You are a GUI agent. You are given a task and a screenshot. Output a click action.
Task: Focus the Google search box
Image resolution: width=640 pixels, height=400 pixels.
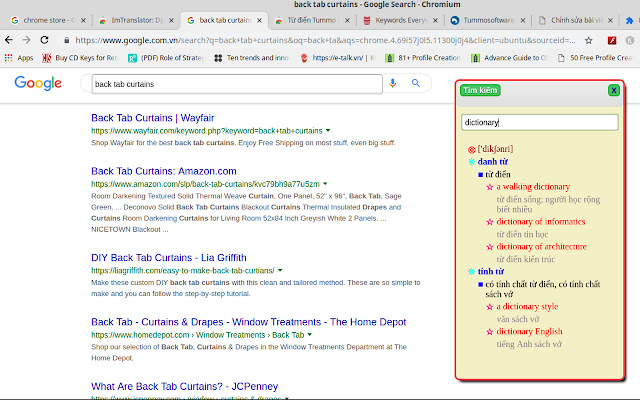pyautogui.click(x=237, y=84)
